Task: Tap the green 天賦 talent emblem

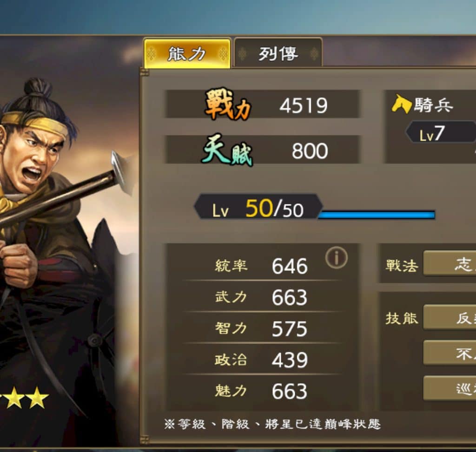Action: coord(227,150)
